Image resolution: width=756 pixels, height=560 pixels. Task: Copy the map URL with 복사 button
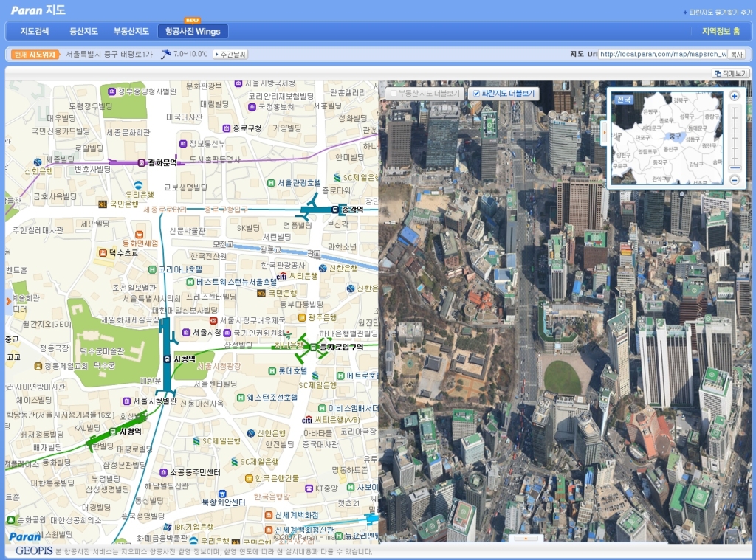click(737, 55)
